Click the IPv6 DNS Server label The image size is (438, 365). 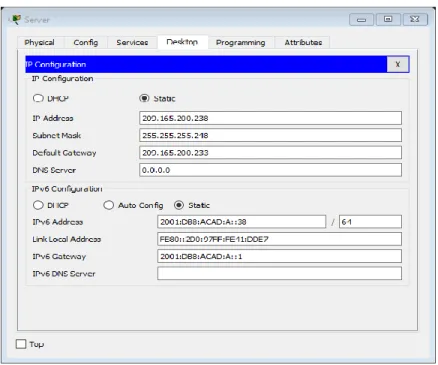click(x=64, y=274)
